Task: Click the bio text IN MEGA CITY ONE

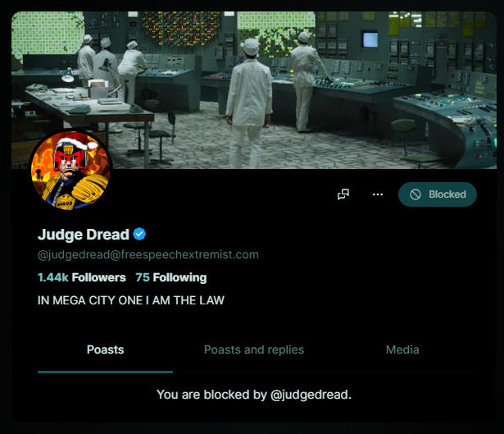Action: [x=131, y=300]
